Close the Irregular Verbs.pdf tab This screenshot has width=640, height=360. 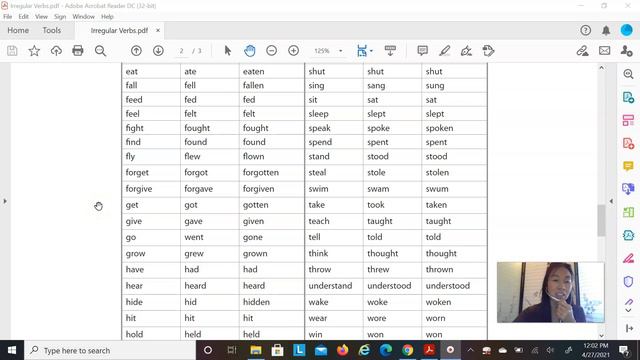[158, 30]
